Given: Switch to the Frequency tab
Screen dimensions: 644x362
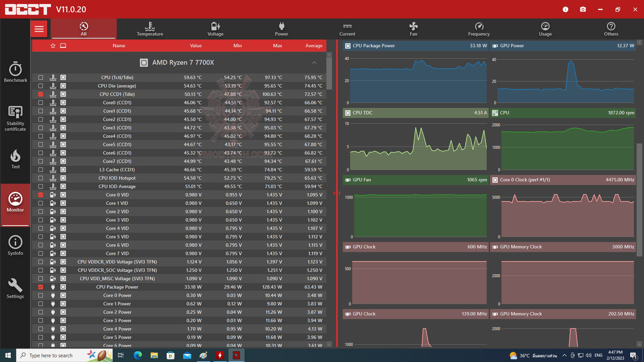Looking at the screenshot, I should 479,29.
